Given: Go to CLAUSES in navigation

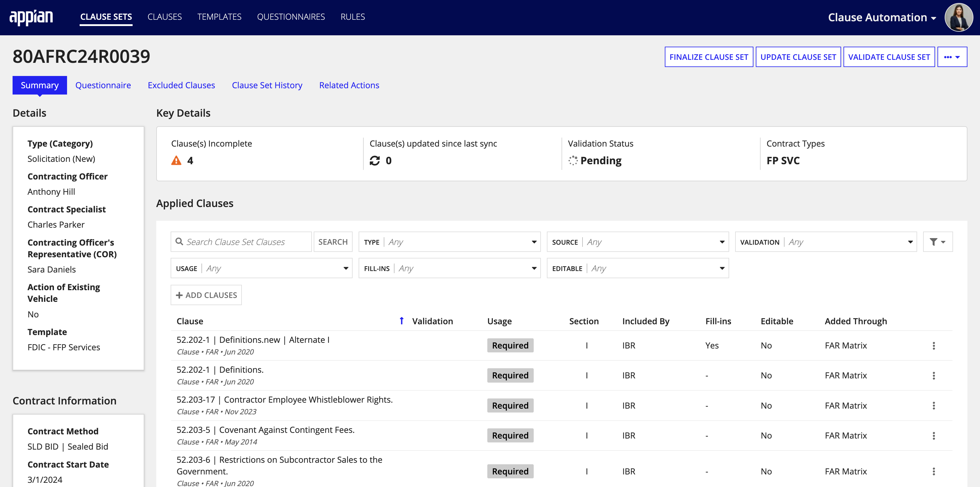Looking at the screenshot, I should pyautogui.click(x=165, y=17).
